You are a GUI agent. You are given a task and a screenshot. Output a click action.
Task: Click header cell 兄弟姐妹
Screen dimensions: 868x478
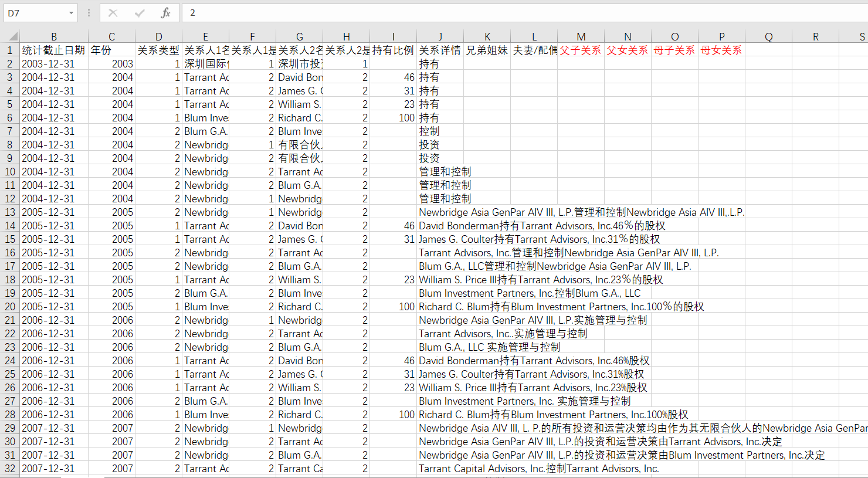coord(487,50)
